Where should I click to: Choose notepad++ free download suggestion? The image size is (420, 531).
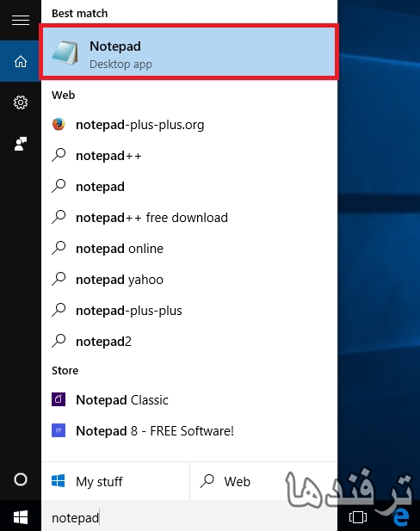189,218
